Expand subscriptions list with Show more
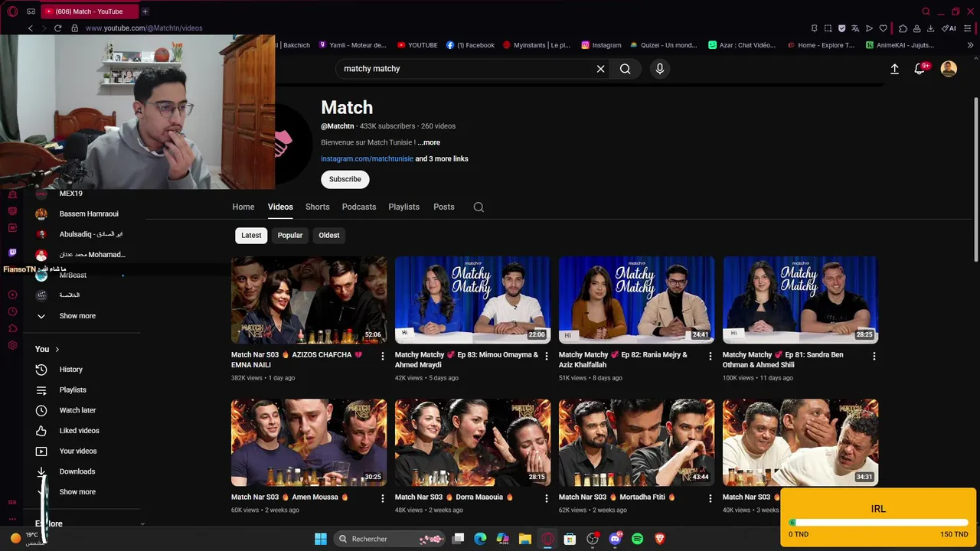The image size is (980, 551). click(x=77, y=315)
